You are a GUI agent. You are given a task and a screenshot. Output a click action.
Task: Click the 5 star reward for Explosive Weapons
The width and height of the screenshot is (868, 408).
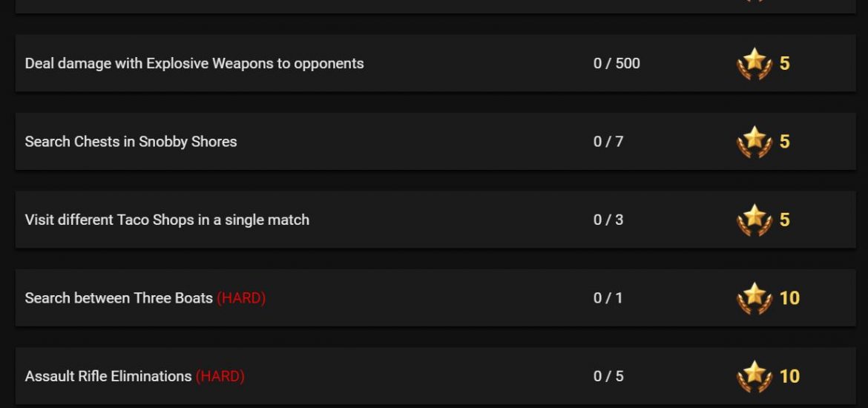click(784, 64)
